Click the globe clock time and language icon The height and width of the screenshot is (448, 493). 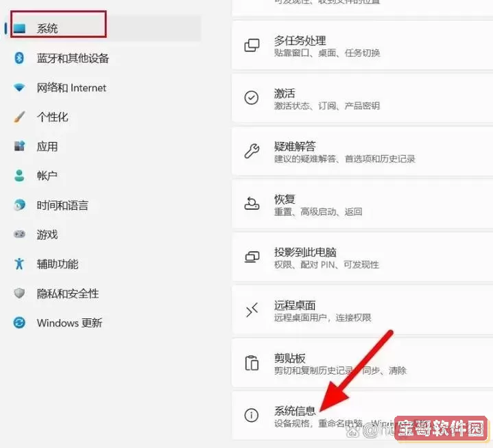[19, 205]
